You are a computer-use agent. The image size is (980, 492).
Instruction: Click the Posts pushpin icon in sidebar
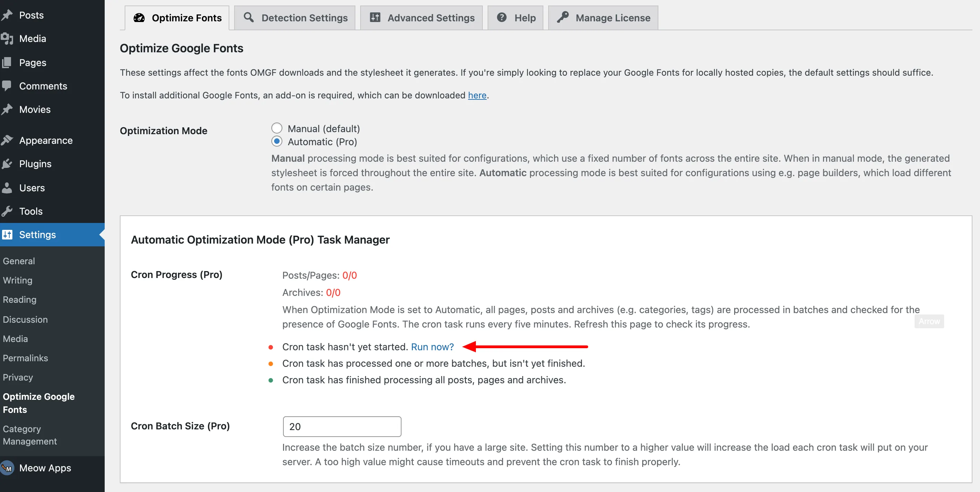click(7, 15)
